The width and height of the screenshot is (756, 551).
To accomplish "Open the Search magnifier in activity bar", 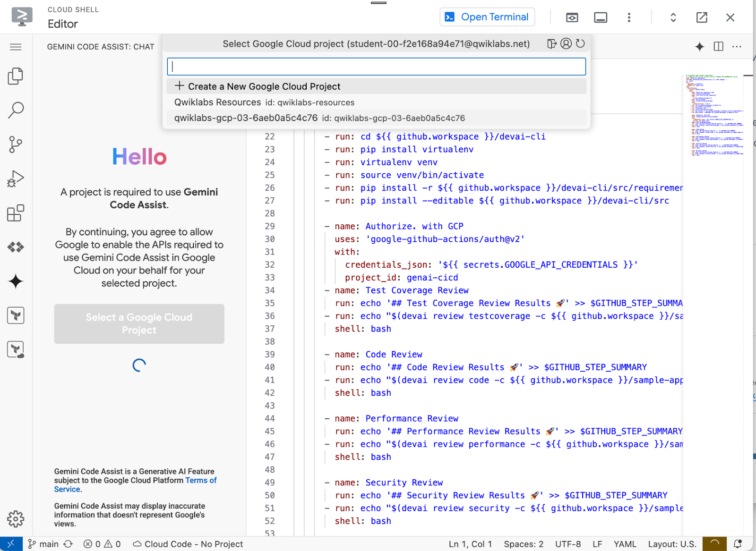I will [x=16, y=110].
